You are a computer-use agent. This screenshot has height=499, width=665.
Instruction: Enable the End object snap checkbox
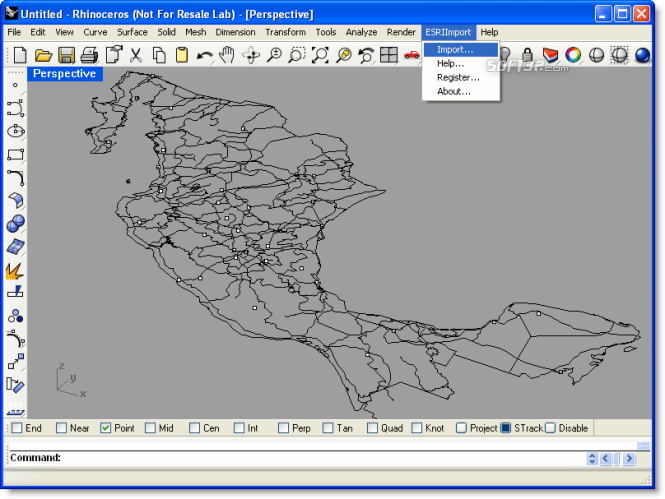(x=17, y=428)
